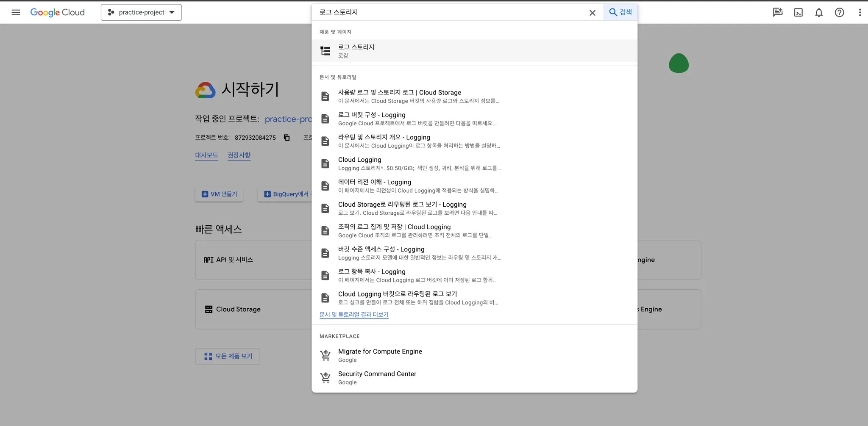Click document icon next to 사용량 로그
The image size is (868, 426).
325,96
